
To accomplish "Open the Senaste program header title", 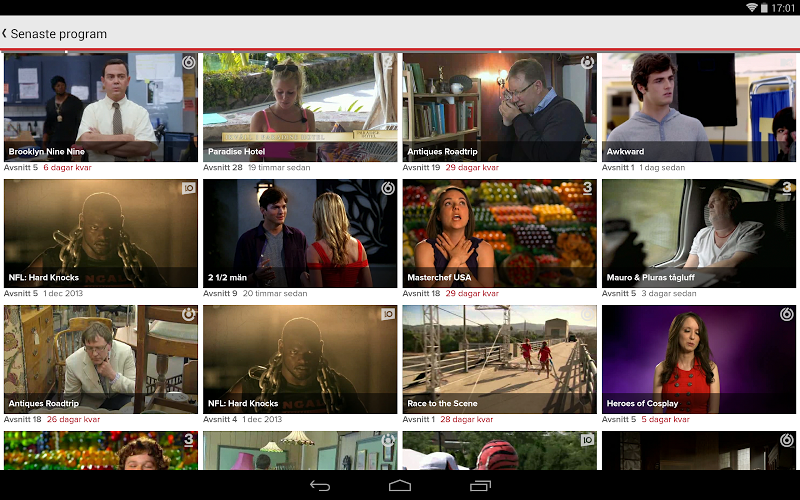I will (x=59, y=34).
